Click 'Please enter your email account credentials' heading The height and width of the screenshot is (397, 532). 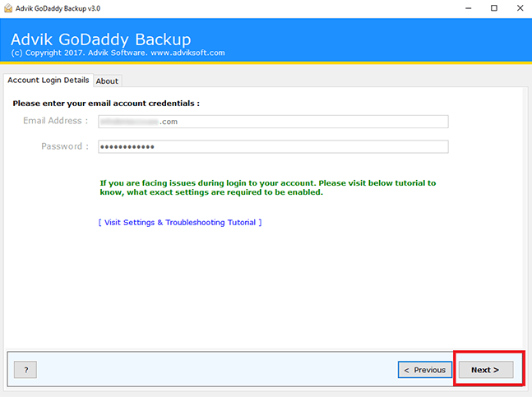pos(106,104)
